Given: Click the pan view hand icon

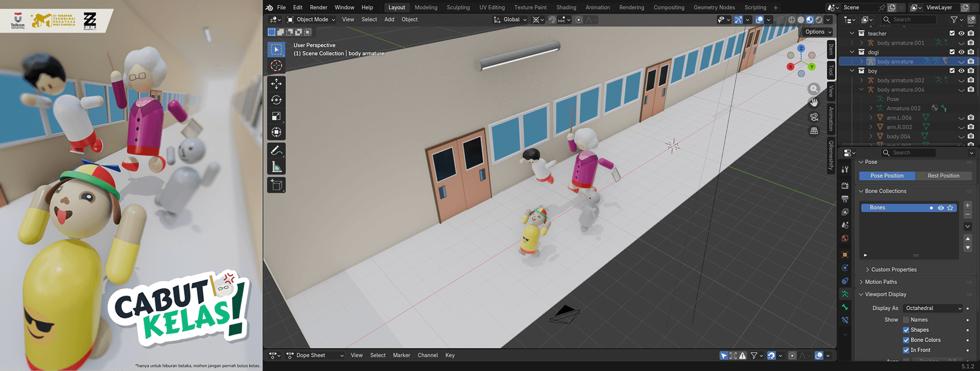Looking at the screenshot, I should (814, 103).
